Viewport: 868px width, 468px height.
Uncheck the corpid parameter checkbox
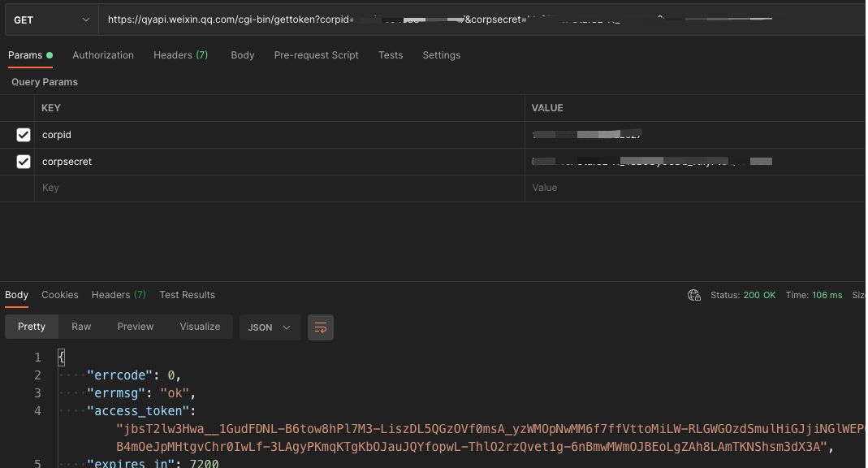pos(24,135)
